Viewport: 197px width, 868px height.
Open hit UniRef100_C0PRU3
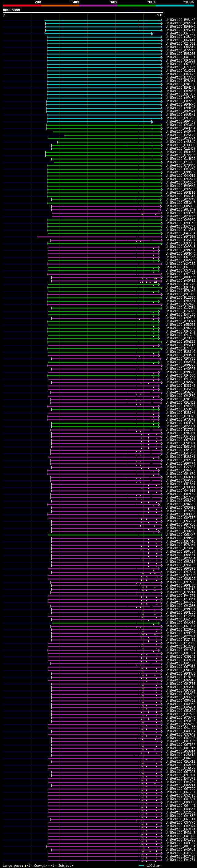(180, 101)
